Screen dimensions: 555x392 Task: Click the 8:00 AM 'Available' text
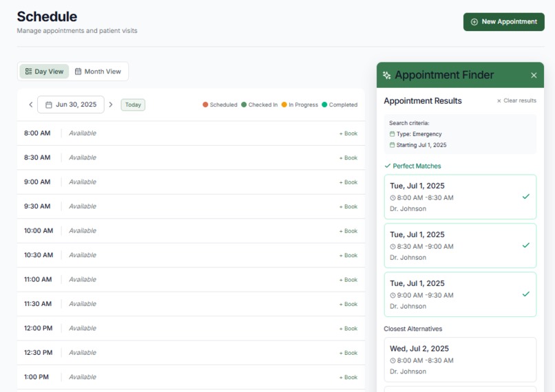pyautogui.click(x=83, y=133)
